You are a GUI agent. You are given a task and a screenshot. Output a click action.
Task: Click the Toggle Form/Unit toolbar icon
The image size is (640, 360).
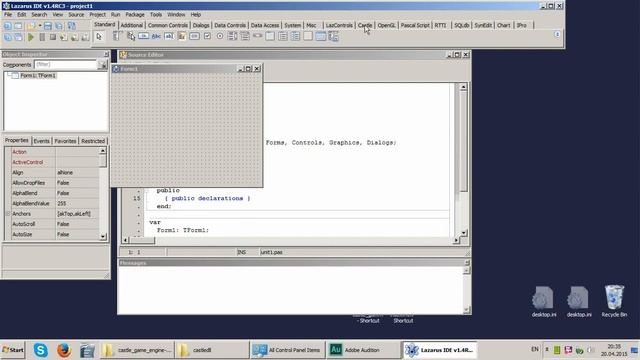tap(72, 26)
